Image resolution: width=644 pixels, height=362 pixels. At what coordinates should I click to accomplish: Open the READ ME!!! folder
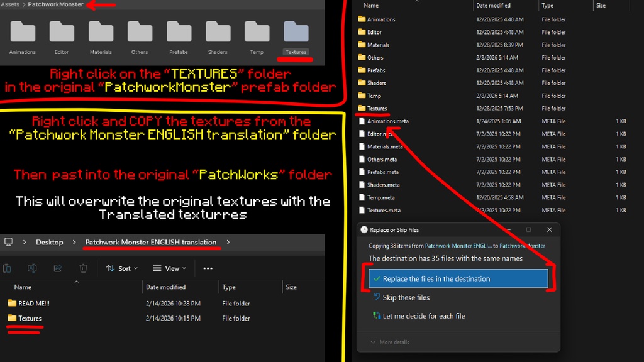(x=33, y=302)
